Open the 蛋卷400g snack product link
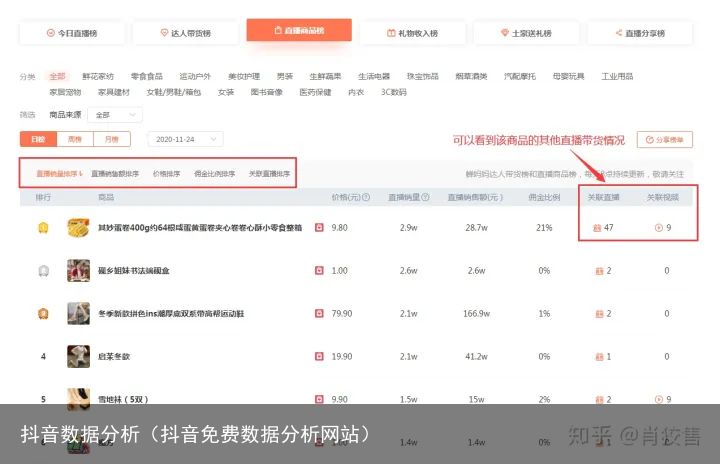This screenshot has width=720, height=464. pyautogui.click(x=200, y=227)
